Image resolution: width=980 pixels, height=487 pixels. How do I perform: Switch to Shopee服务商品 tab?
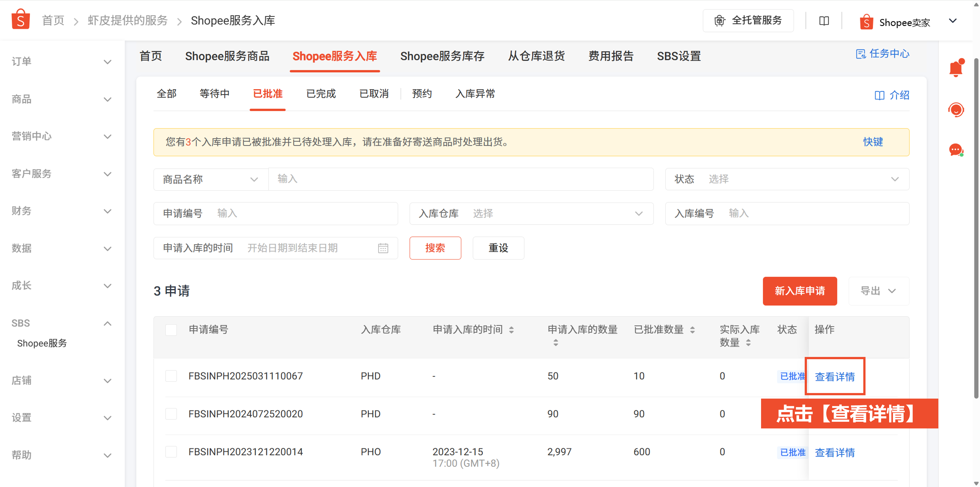[x=227, y=56]
